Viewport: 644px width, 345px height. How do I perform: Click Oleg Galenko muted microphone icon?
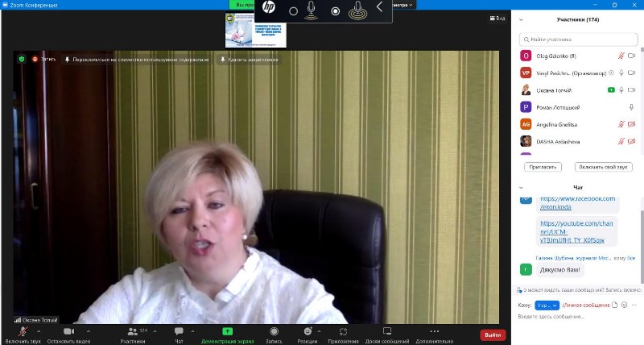621,56
